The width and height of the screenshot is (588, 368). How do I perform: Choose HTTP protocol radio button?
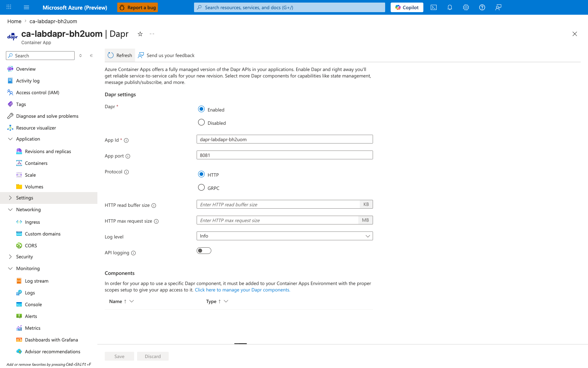pyautogui.click(x=201, y=174)
